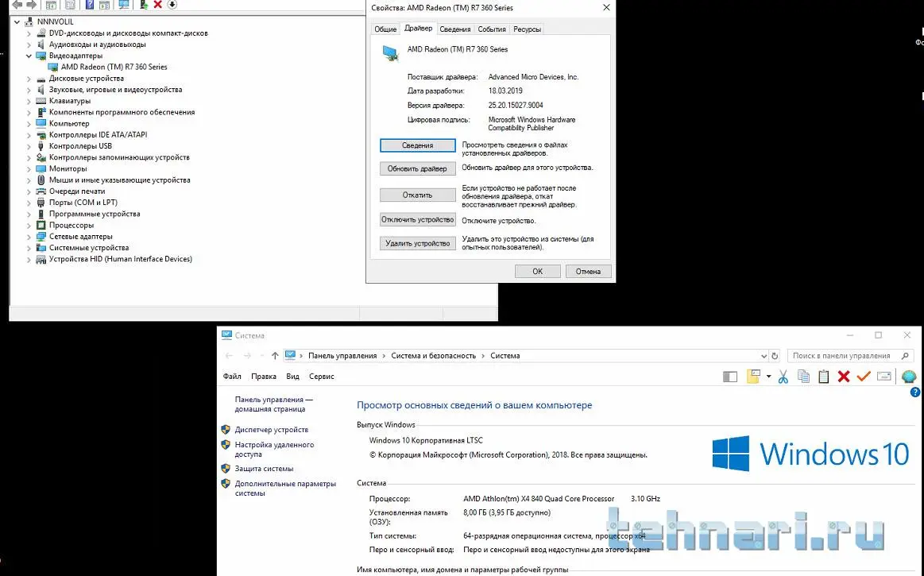Go to Панель управления домашняя страница

pyautogui.click(x=274, y=404)
